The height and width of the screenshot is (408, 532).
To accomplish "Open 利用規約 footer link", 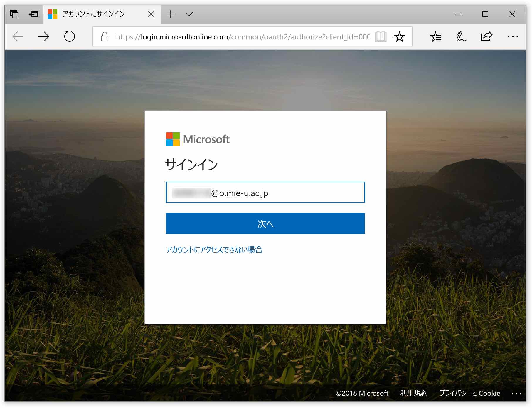I will 414,393.
